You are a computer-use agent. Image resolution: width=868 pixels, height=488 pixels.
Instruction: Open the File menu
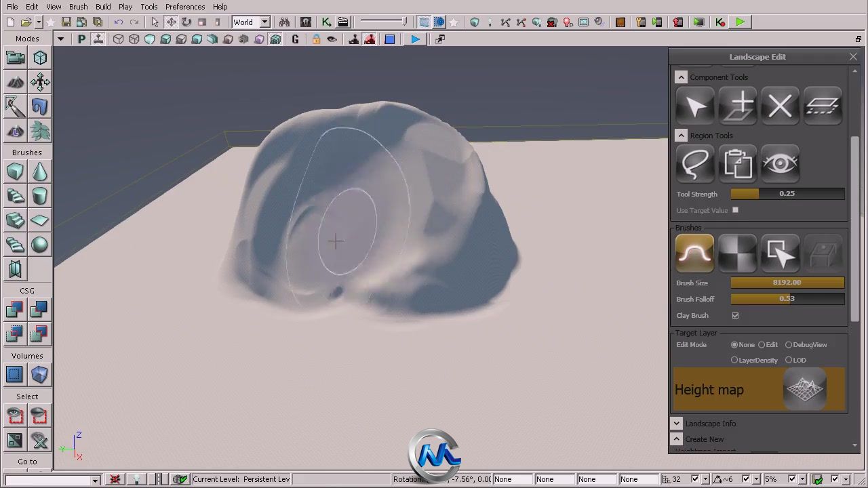pos(12,7)
